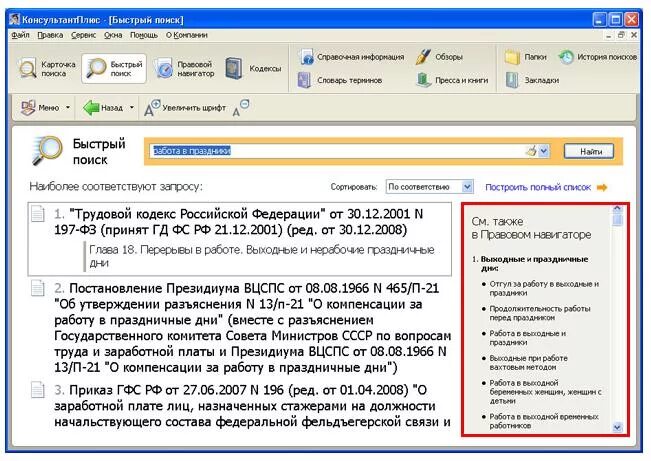Image resolution: width=651 pixels, height=461 pixels.
Task: Open Файл menu
Action: 20,35
